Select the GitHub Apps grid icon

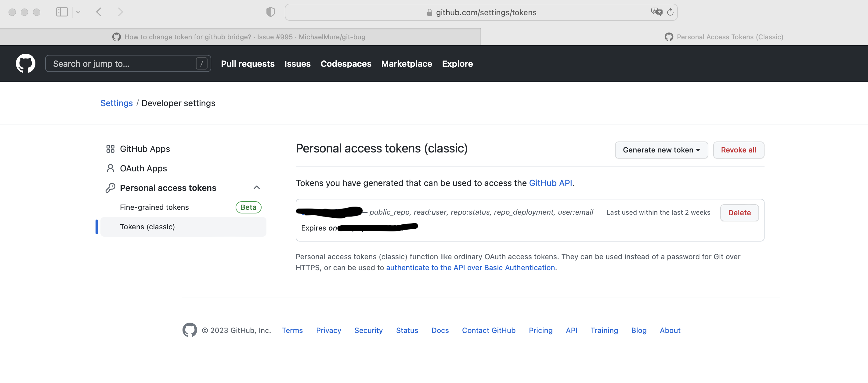110,149
